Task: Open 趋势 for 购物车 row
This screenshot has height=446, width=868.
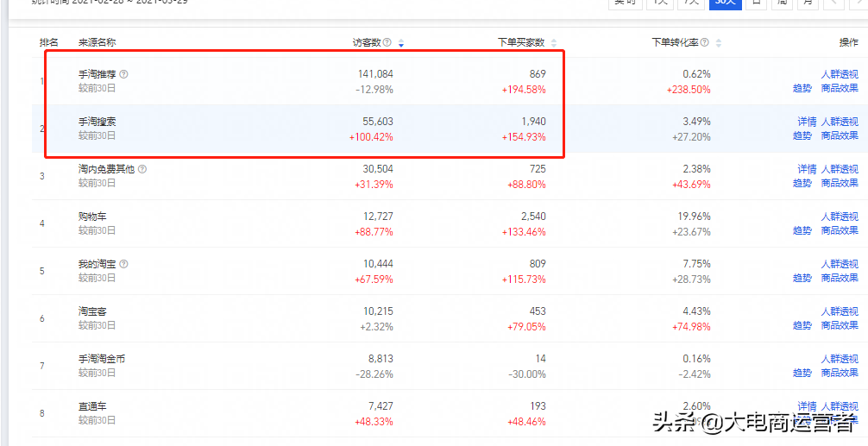Action: tap(802, 230)
